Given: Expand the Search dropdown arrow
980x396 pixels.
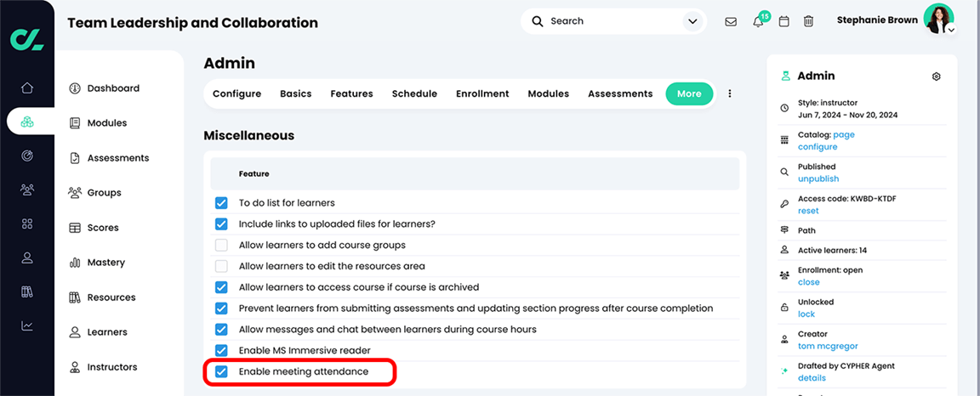Looking at the screenshot, I should [x=691, y=21].
